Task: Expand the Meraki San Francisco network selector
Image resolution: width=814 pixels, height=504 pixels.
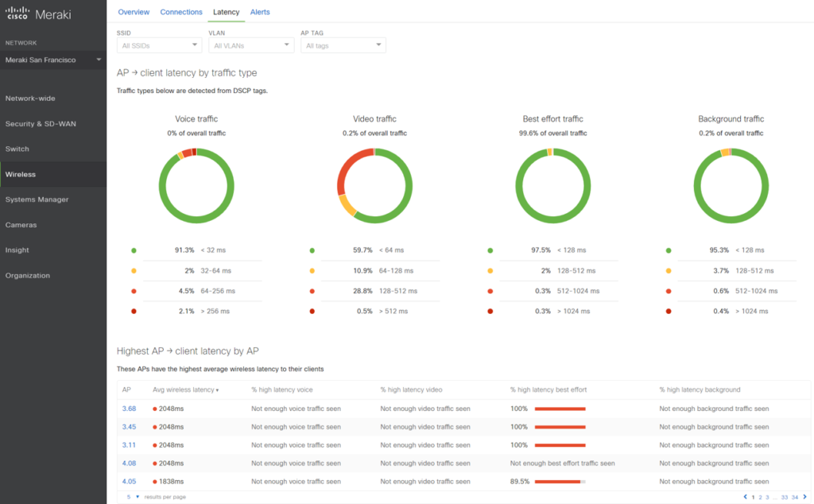Action: 52,60
